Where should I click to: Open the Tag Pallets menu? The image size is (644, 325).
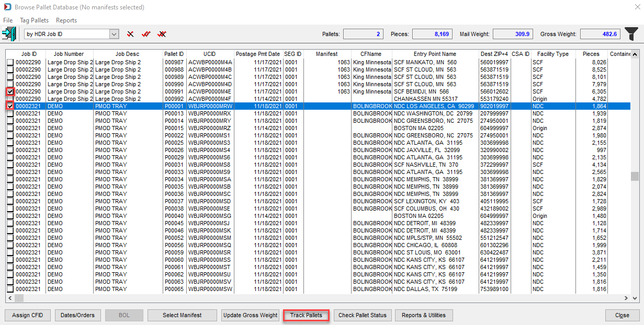34,20
